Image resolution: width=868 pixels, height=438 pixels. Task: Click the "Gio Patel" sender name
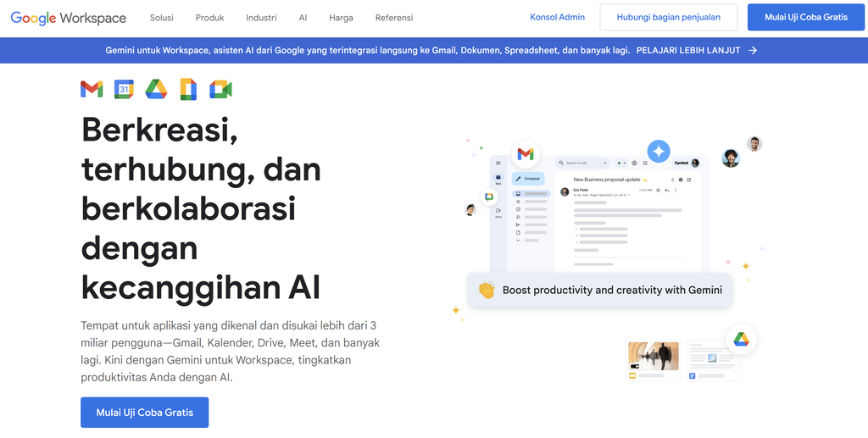[x=581, y=191]
